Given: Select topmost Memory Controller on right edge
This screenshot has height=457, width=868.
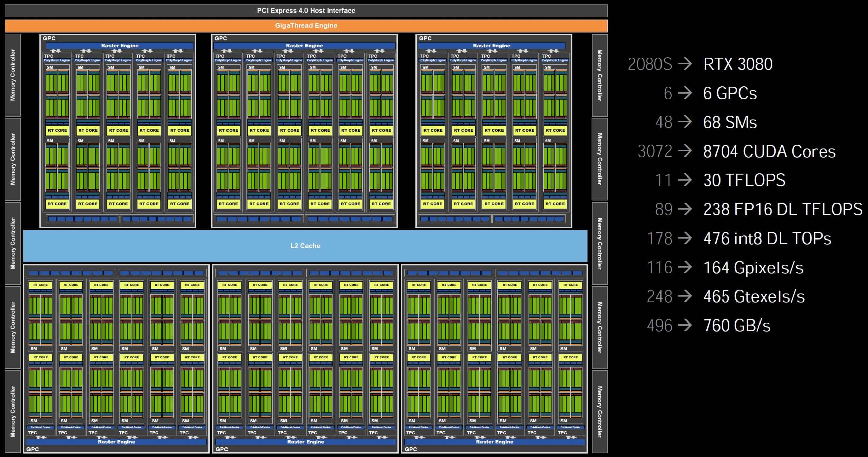Looking at the screenshot, I should coord(599,75).
